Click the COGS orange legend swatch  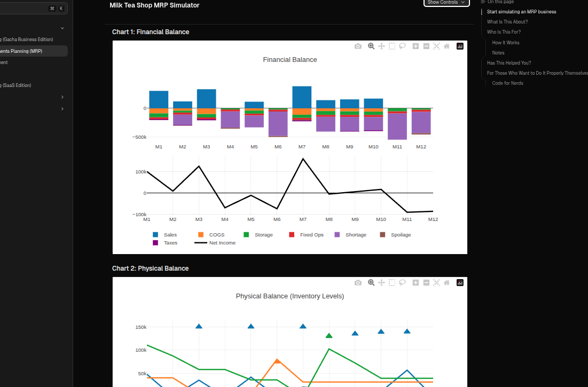click(201, 235)
